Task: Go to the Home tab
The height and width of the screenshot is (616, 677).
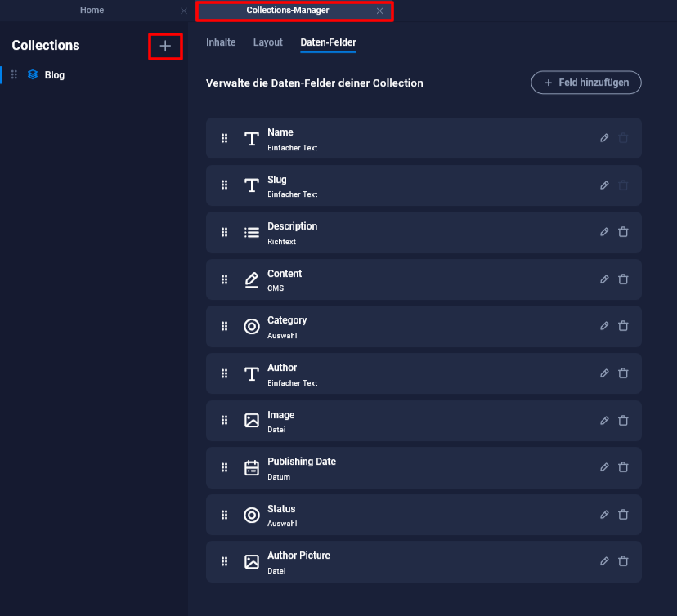Action: [x=92, y=11]
